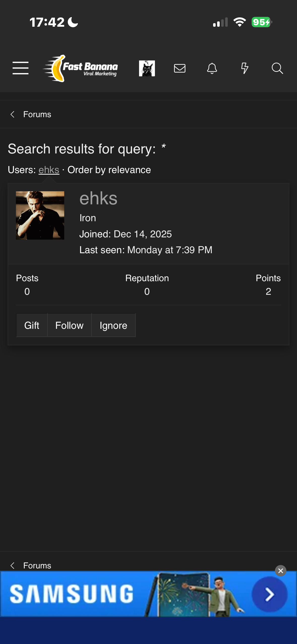
Task: Tap the top breadcrumb back chevron
Action: click(12, 114)
